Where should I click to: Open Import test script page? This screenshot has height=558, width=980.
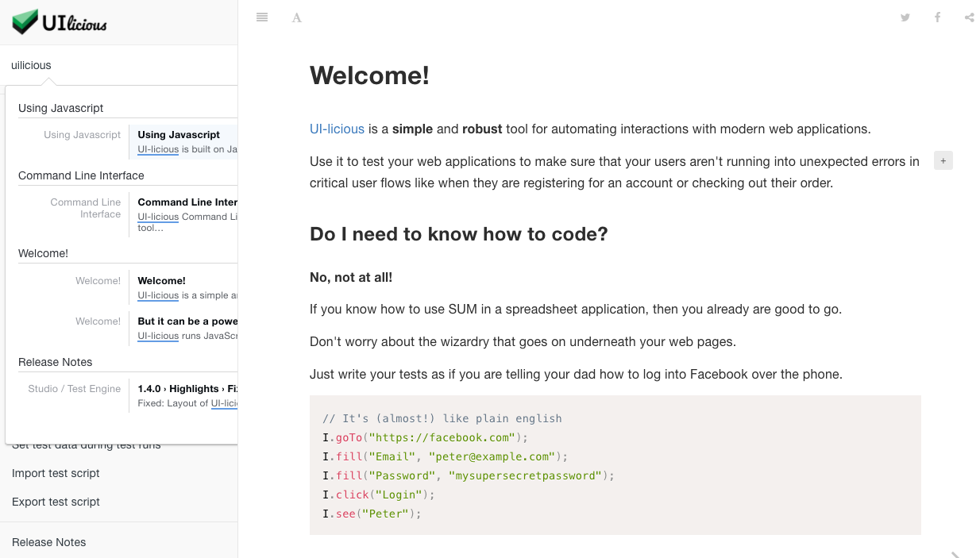(56, 473)
